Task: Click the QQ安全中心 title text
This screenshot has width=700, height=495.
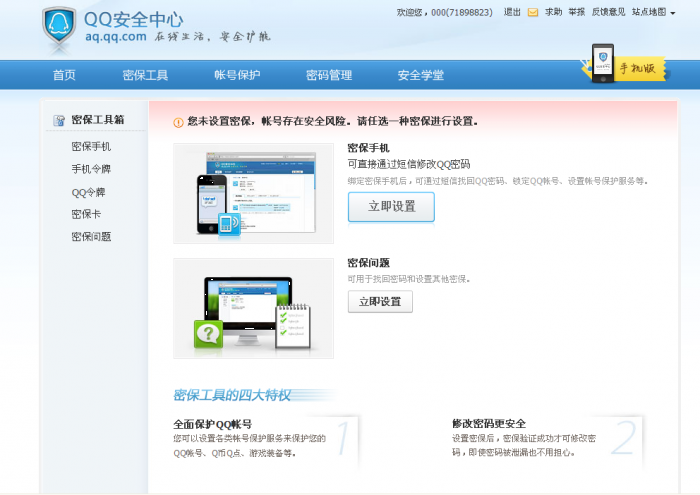Action: coord(133,20)
